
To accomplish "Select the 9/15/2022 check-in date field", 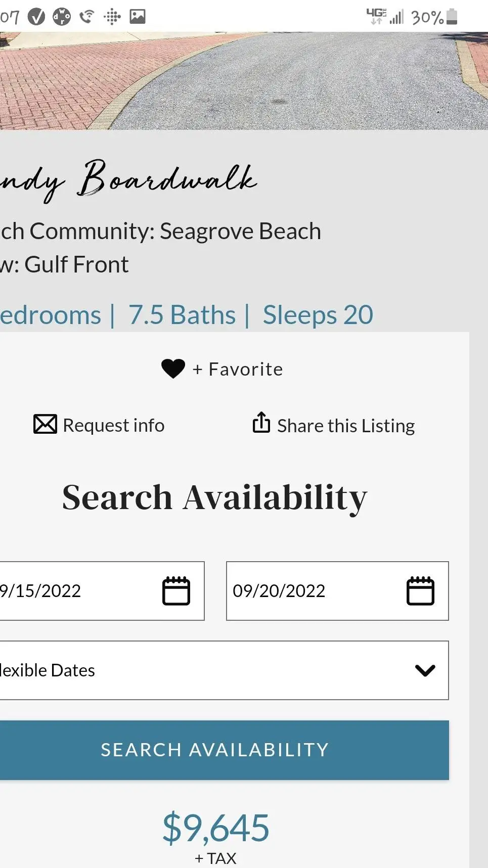I will [x=76, y=590].
